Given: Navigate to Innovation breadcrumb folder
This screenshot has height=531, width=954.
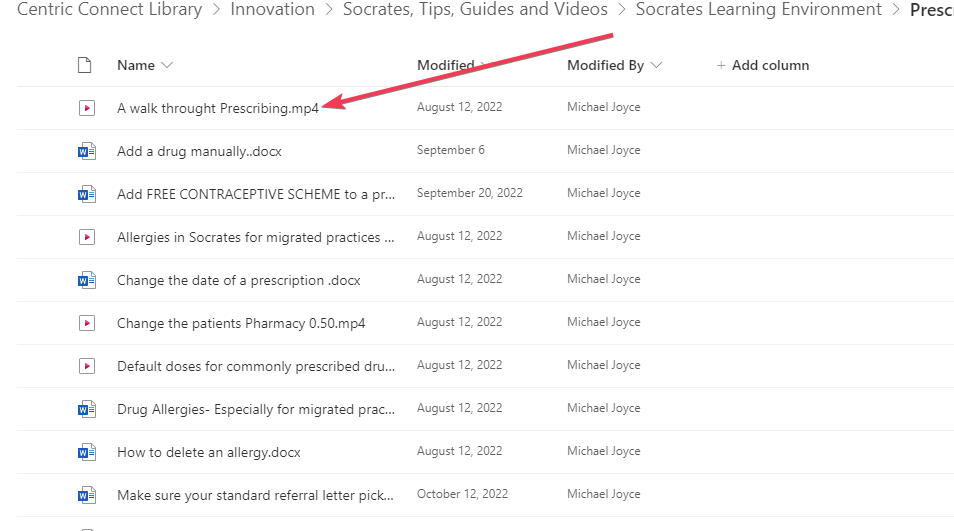Looking at the screenshot, I should [x=273, y=9].
